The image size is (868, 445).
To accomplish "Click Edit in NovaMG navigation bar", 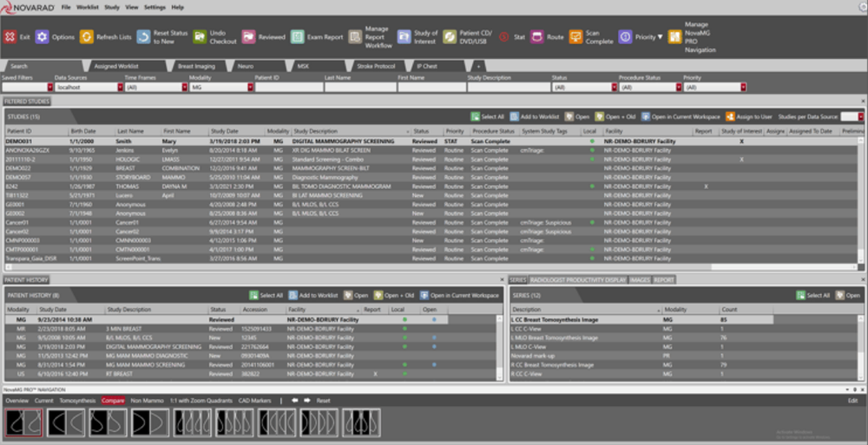I will click(x=852, y=401).
